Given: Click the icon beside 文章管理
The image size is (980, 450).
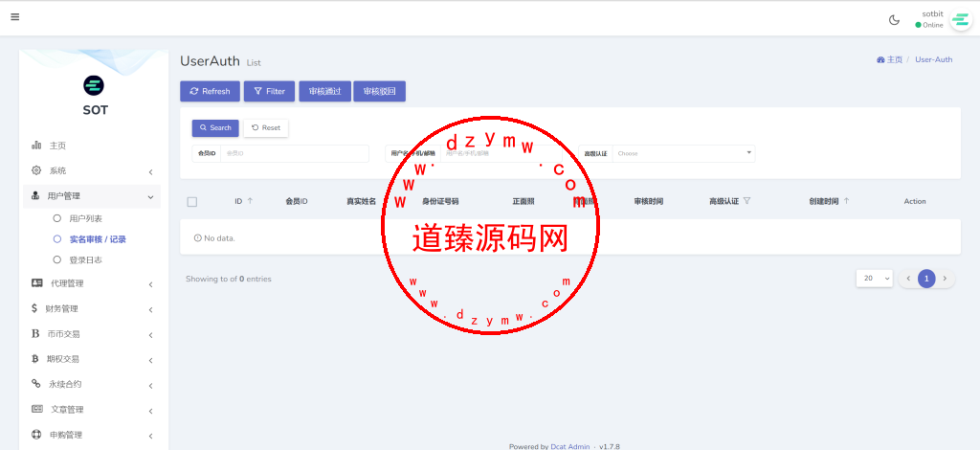Looking at the screenshot, I should pyautogui.click(x=37, y=410).
